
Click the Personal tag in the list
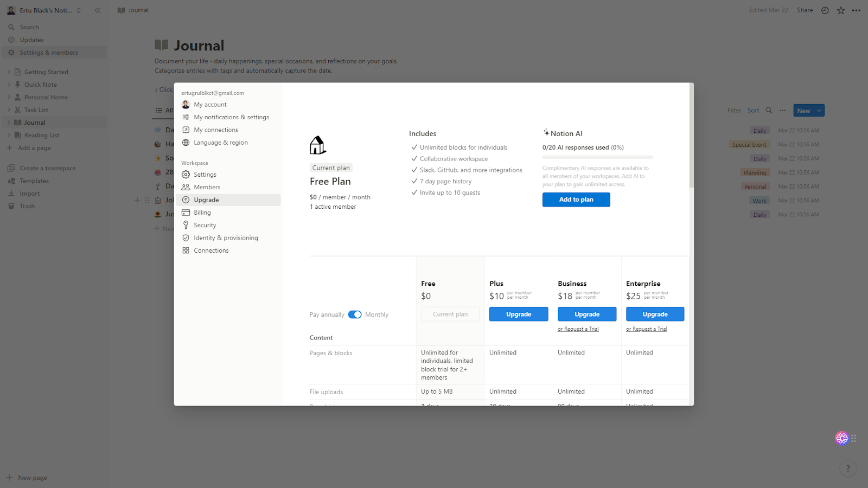[755, 187]
